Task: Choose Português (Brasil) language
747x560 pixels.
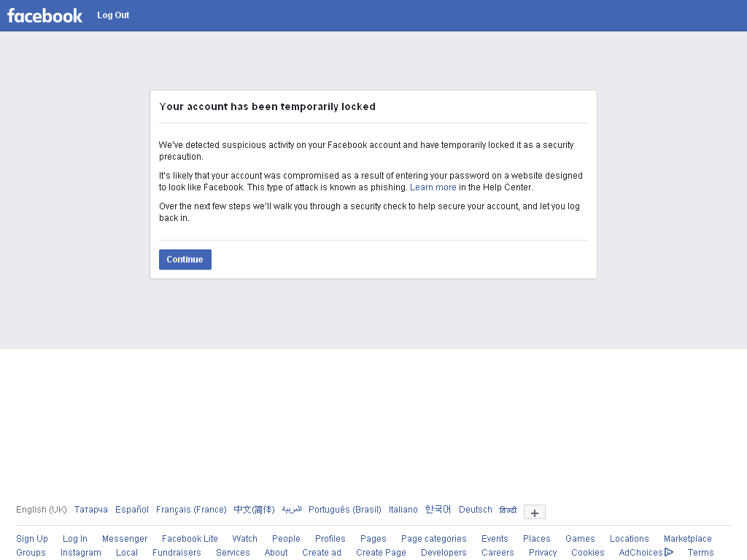Action: tap(345, 510)
